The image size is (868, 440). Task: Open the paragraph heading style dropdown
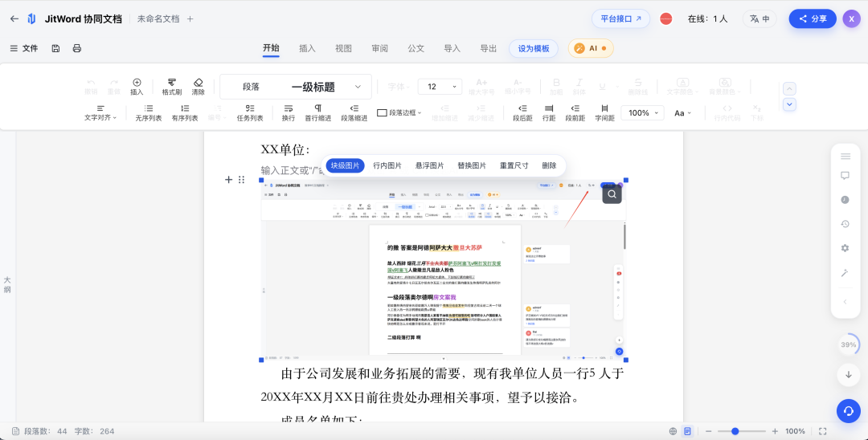coord(296,87)
